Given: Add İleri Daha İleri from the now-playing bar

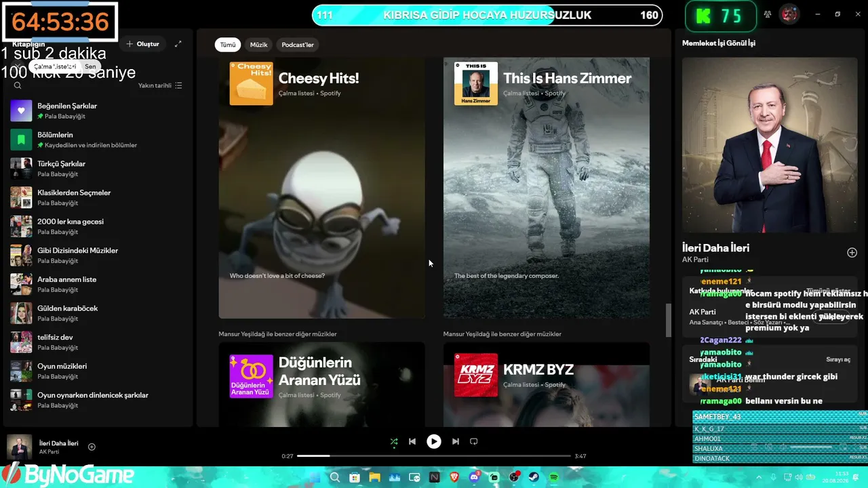Looking at the screenshot, I should pyautogui.click(x=92, y=447).
